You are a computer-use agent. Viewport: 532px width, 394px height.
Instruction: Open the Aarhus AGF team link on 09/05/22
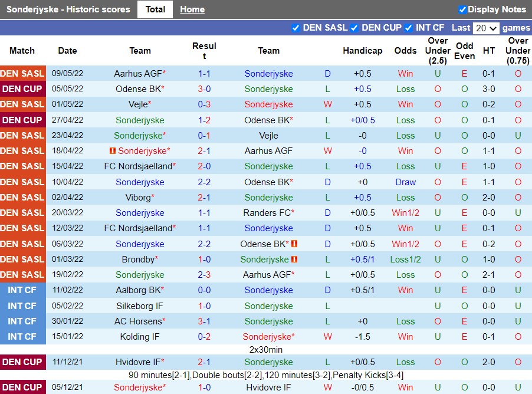click(137, 74)
